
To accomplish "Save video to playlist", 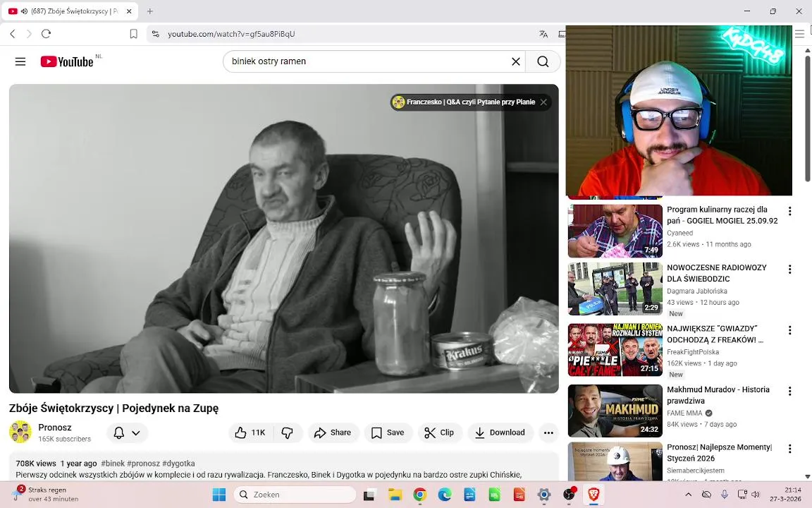I will (388, 433).
